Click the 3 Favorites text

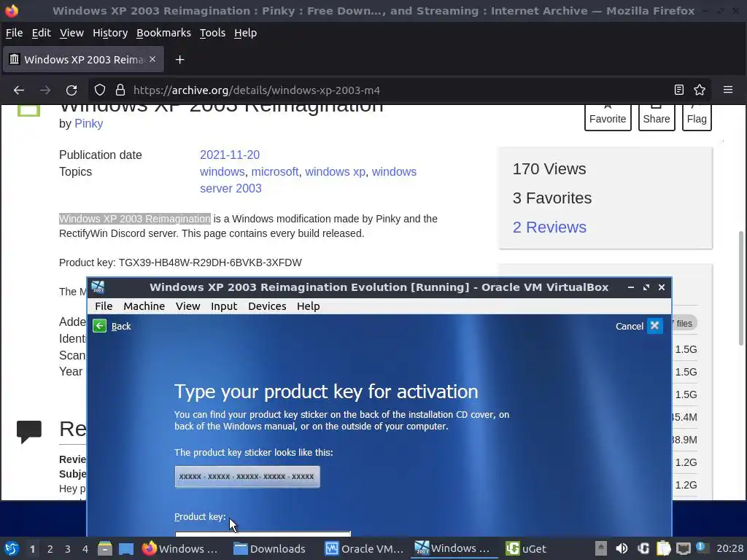pos(552,198)
